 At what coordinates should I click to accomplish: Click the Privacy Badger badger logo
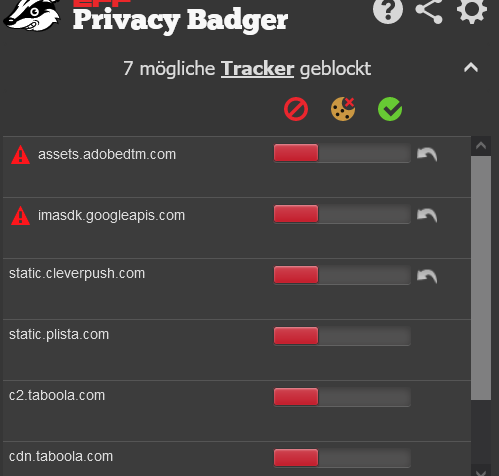(x=33, y=15)
